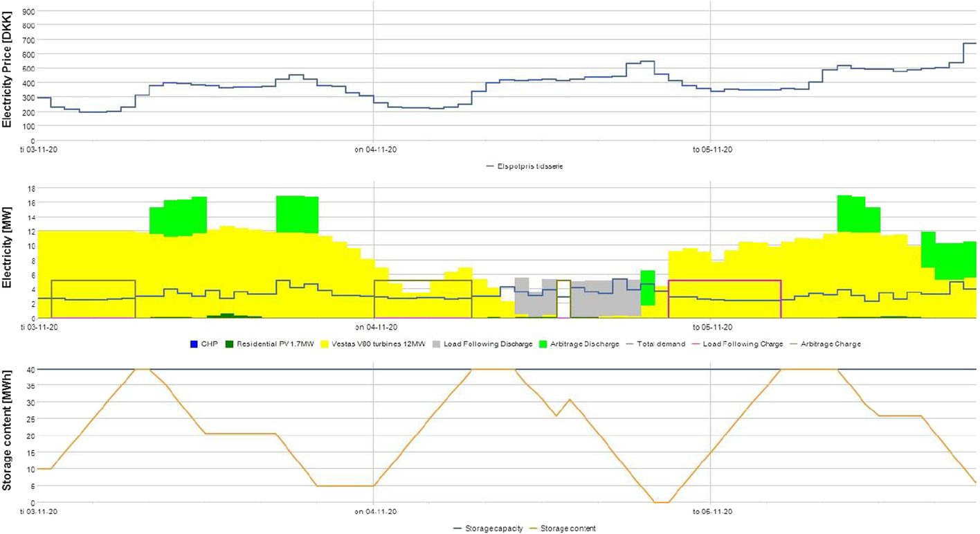Click the Storage capacity legend entry
This screenshot has width=980, height=534.
tap(488, 528)
